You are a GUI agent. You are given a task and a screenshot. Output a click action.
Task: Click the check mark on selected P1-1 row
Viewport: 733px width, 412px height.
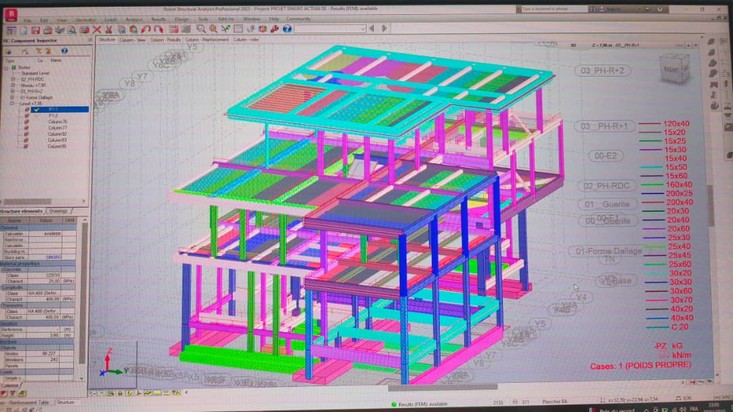click(36, 109)
